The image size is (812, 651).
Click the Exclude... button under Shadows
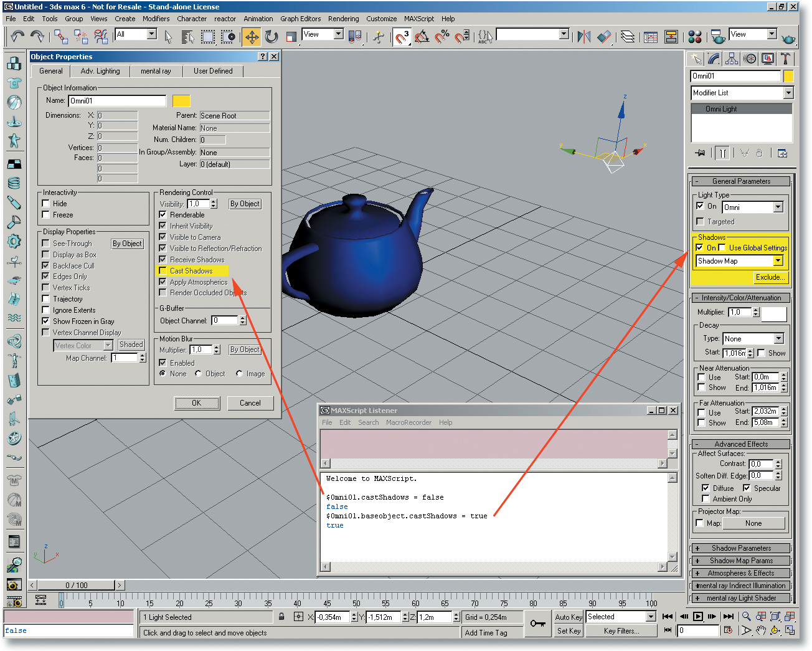(x=770, y=277)
